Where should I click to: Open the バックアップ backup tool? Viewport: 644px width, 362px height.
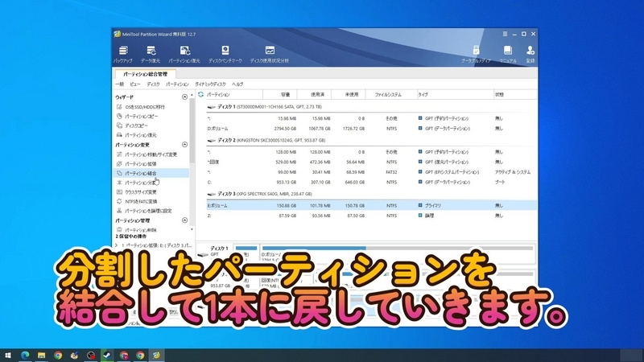tap(123, 54)
